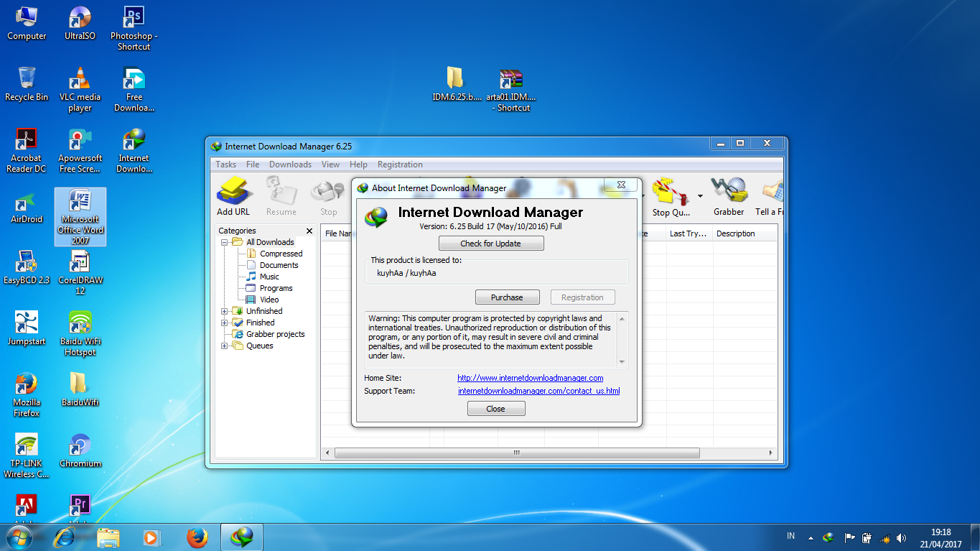Open the Tasks menu
Image resolution: width=980 pixels, height=551 pixels.
(225, 165)
